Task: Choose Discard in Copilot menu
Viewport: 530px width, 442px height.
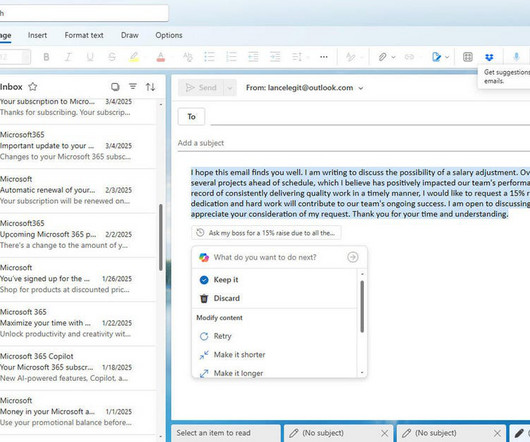Action: tap(274, 298)
